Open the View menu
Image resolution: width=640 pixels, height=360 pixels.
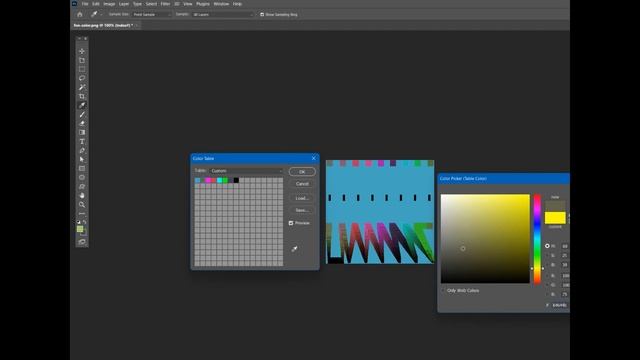[187, 4]
